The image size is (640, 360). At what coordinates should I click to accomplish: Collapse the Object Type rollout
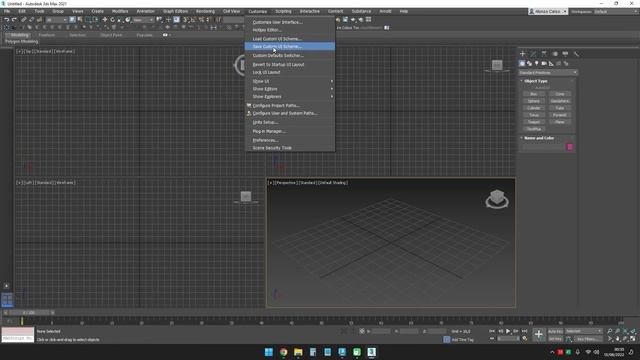point(536,81)
